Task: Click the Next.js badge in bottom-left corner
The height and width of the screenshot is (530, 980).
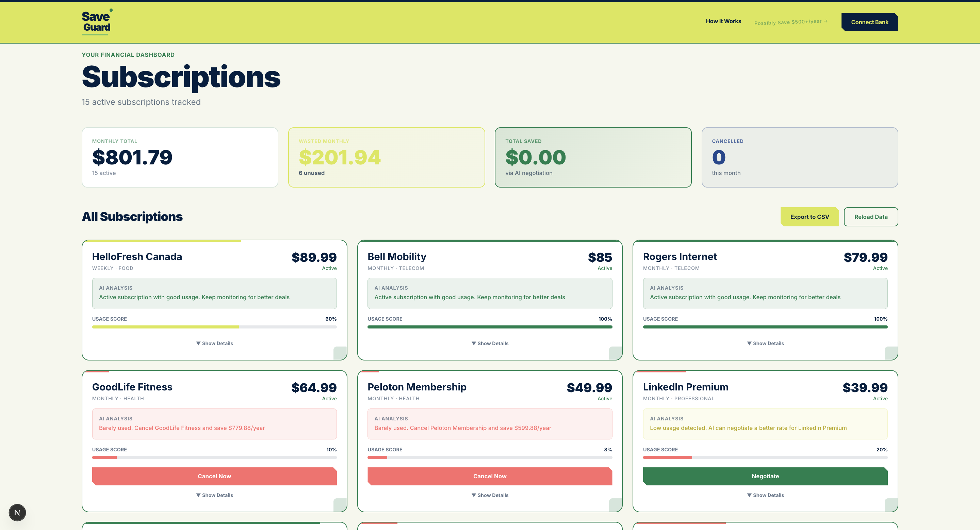Action: [x=17, y=513]
